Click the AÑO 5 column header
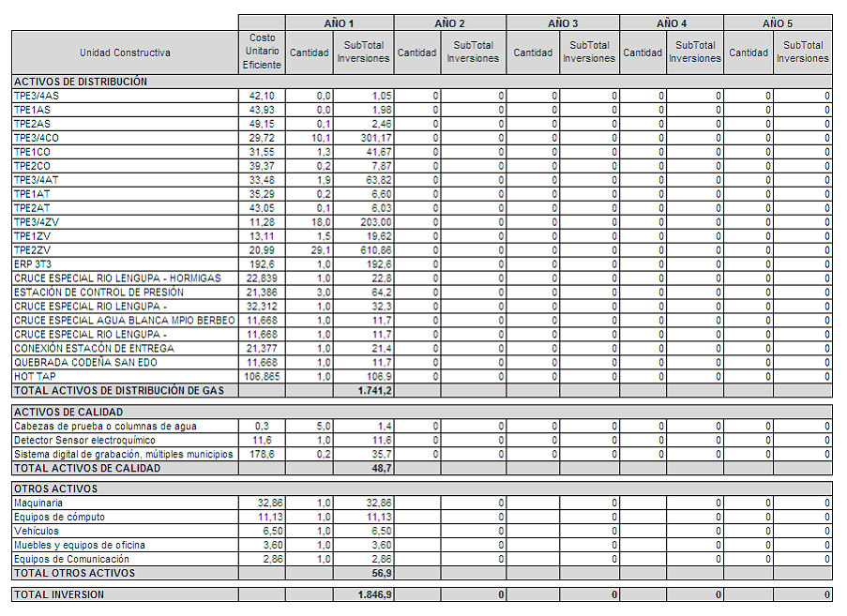Screen dimensions: 847x616 [778, 23]
